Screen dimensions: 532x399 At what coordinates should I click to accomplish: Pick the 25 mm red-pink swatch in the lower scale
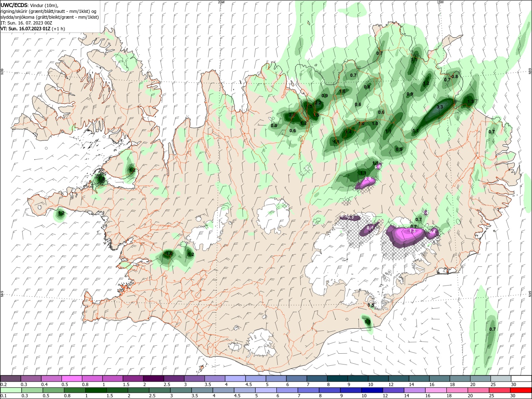tap(500, 390)
